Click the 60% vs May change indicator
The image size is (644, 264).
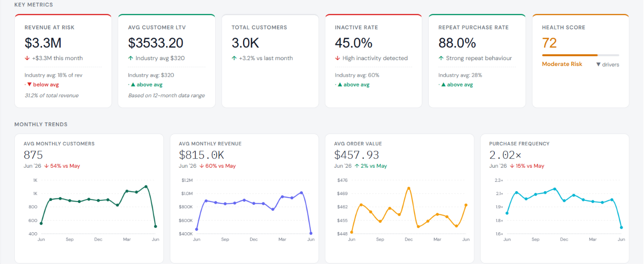coord(217,166)
